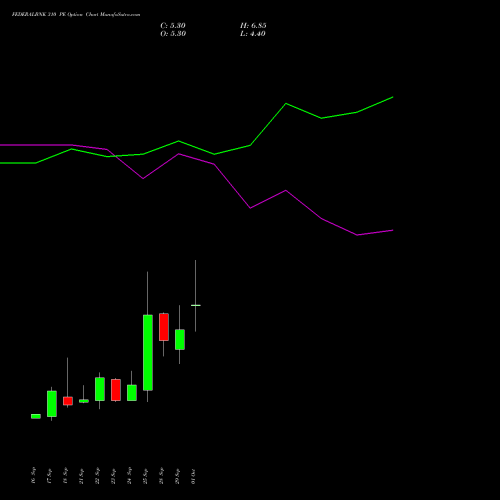Click the red candle above 28 Sep
This screenshot has width=500, height=500.
coord(164,327)
